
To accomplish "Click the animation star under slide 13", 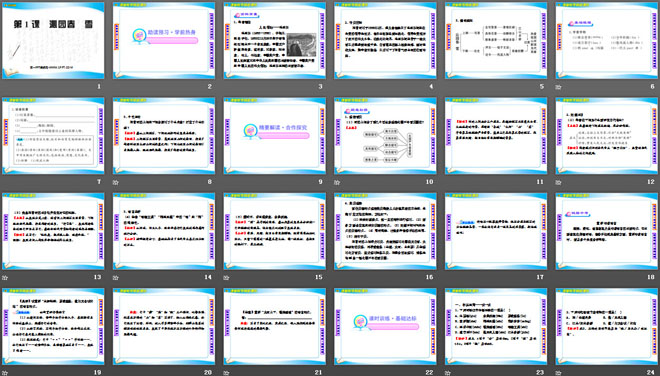I will pyautogui.click(x=5, y=277).
